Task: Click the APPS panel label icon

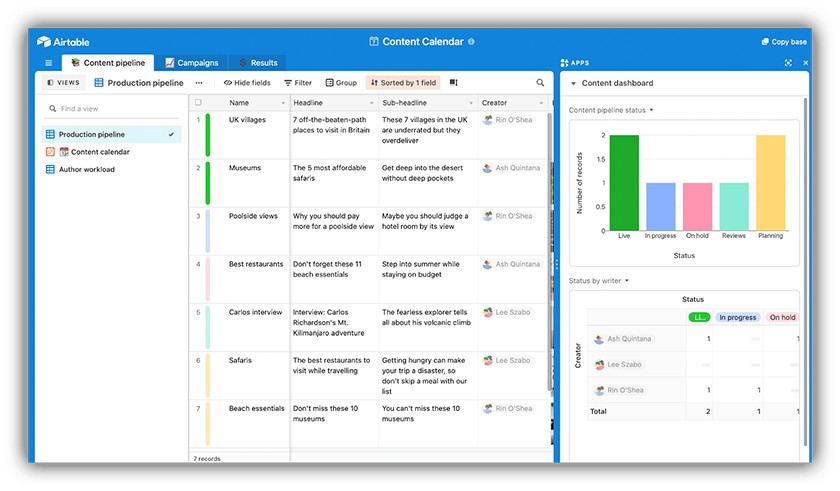Action: coord(564,63)
